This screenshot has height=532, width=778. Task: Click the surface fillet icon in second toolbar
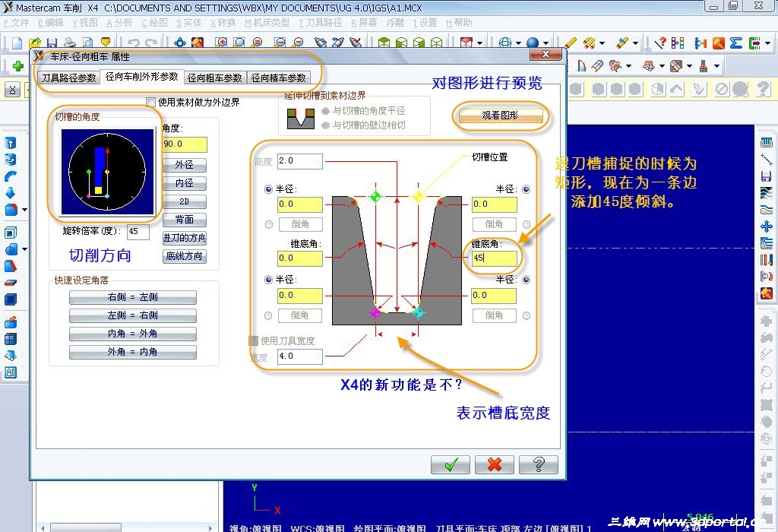click(597, 65)
